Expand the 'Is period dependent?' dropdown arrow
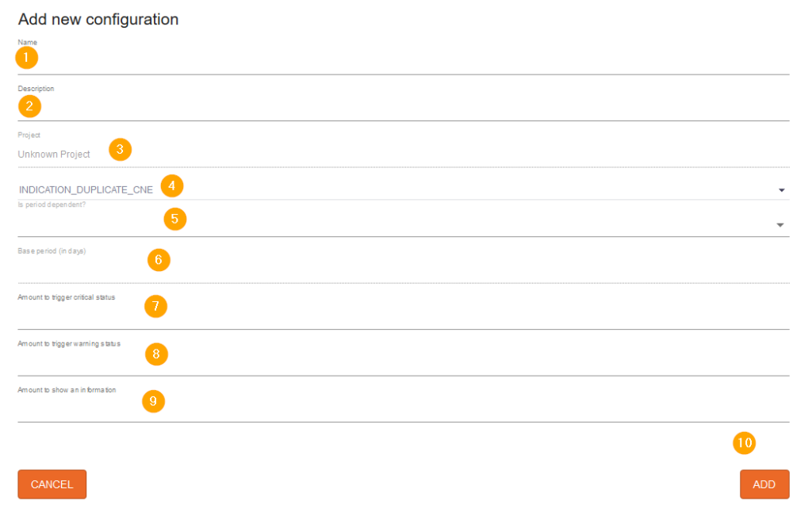The height and width of the screenshot is (516, 812). (780, 225)
